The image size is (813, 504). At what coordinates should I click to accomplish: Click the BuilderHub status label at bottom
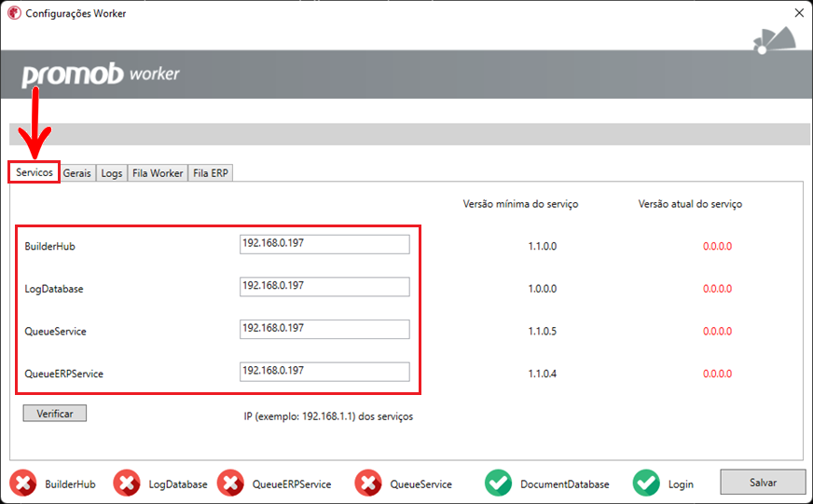pos(70,484)
